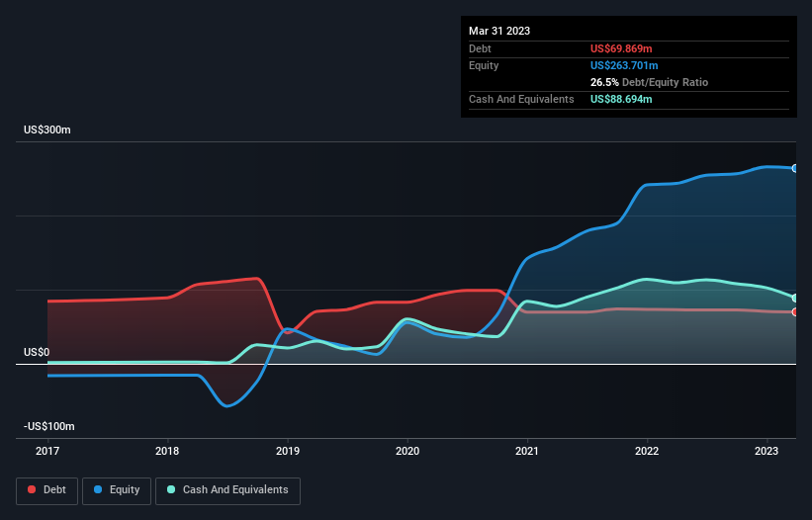Click the US$88.694m cash value
This screenshot has width=812, height=520.
pos(621,99)
